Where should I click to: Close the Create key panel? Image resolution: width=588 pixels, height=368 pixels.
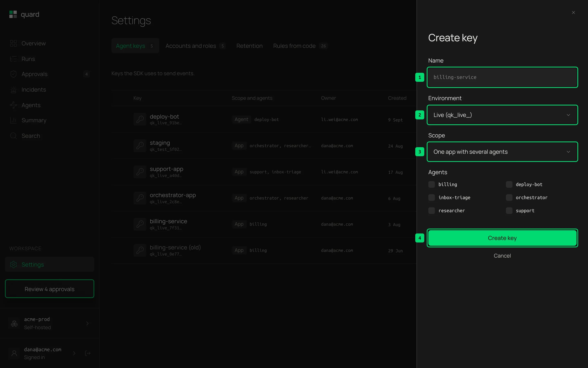(574, 12)
